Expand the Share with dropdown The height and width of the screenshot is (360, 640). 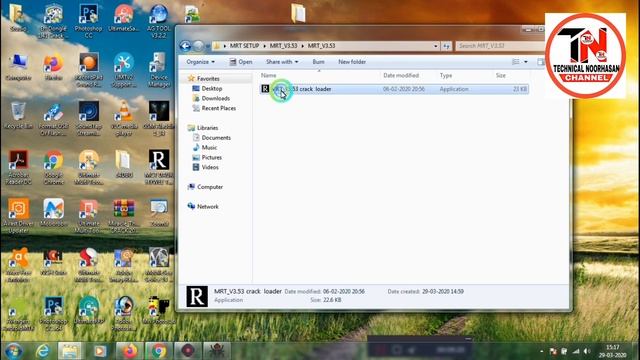[x=282, y=62]
